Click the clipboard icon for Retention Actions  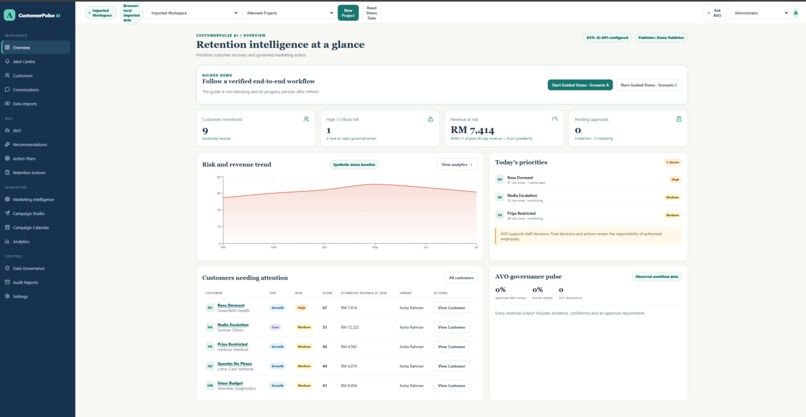click(7, 172)
